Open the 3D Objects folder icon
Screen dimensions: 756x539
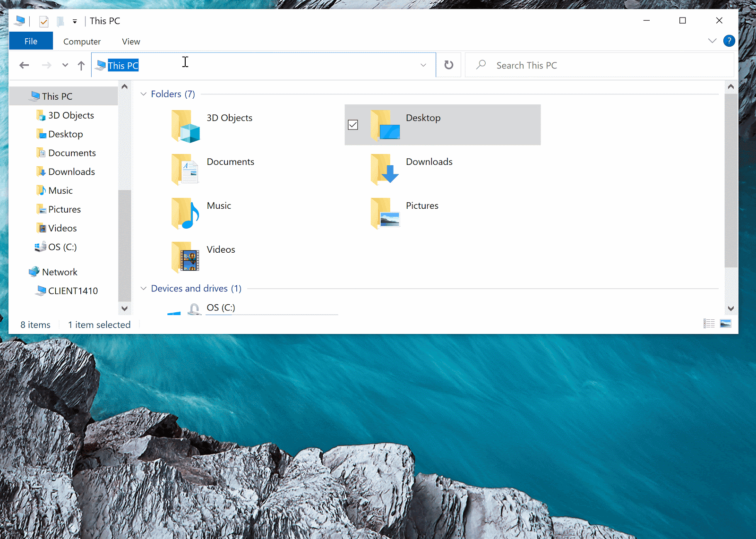186,126
